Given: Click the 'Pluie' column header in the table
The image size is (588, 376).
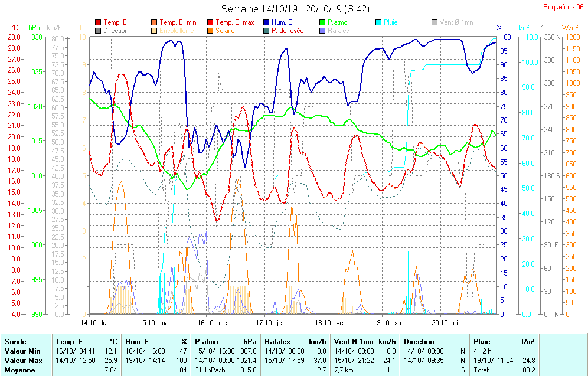Looking at the screenshot, I should click(x=482, y=342).
